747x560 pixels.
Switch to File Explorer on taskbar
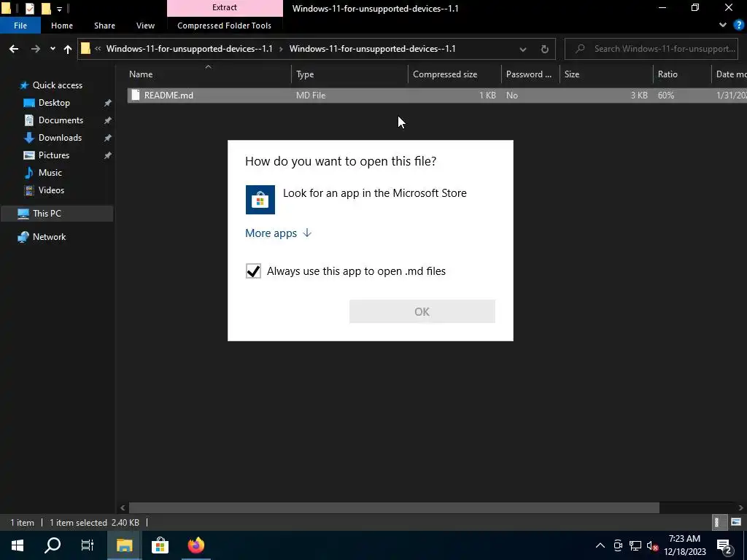click(124, 545)
